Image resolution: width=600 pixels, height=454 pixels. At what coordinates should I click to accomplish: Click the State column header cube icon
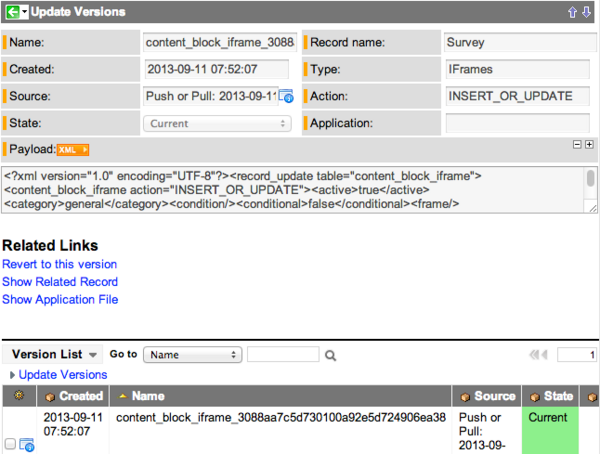click(x=535, y=397)
